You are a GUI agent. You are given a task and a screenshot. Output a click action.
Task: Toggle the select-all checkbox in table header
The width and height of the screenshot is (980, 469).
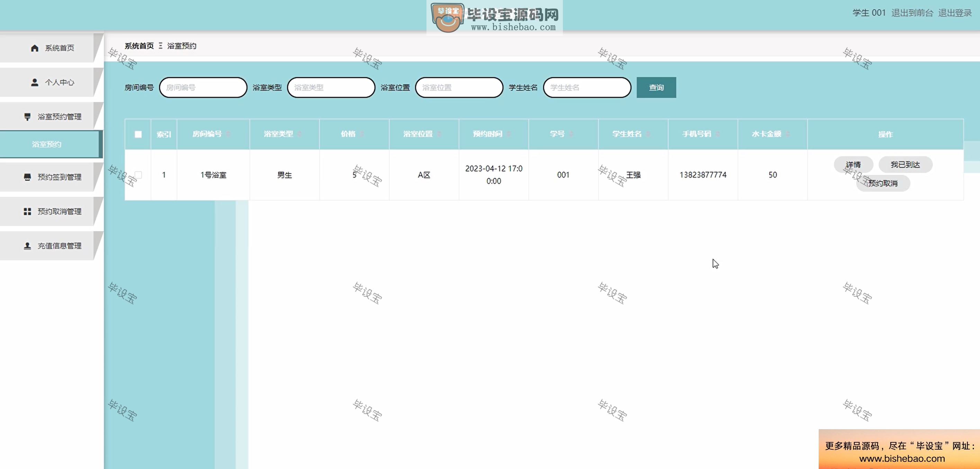point(138,134)
